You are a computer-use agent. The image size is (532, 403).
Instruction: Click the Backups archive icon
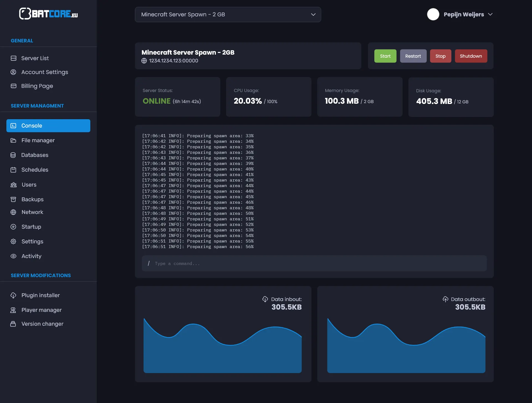point(13,199)
